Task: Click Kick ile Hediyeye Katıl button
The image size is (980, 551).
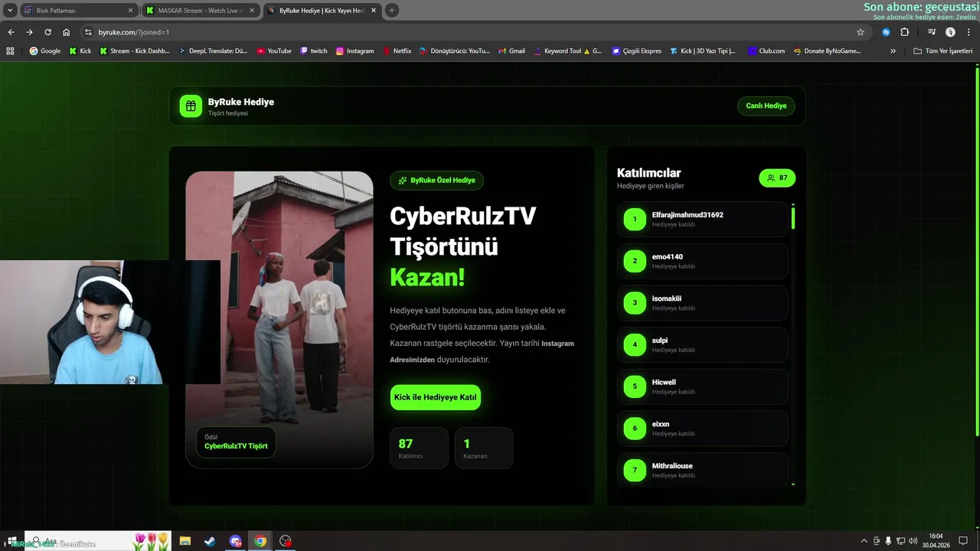Action: pyautogui.click(x=435, y=397)
